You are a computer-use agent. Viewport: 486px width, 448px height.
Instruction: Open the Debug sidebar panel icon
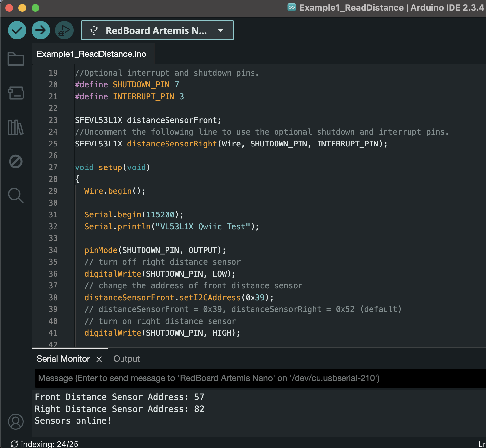(16, 161)
